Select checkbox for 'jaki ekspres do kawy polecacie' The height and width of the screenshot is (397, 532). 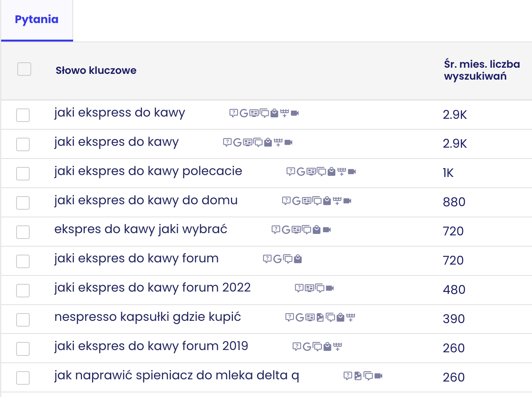[x=23, y=173]
